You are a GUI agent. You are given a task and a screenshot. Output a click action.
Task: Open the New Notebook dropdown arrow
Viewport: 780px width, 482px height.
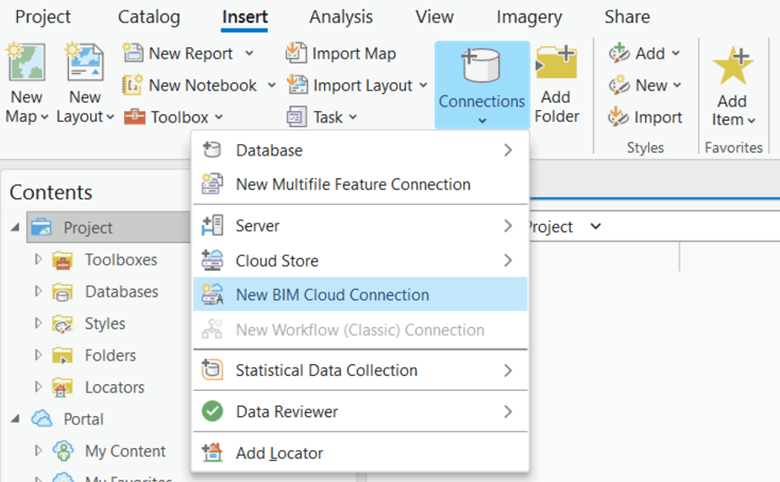pos(272,85)
